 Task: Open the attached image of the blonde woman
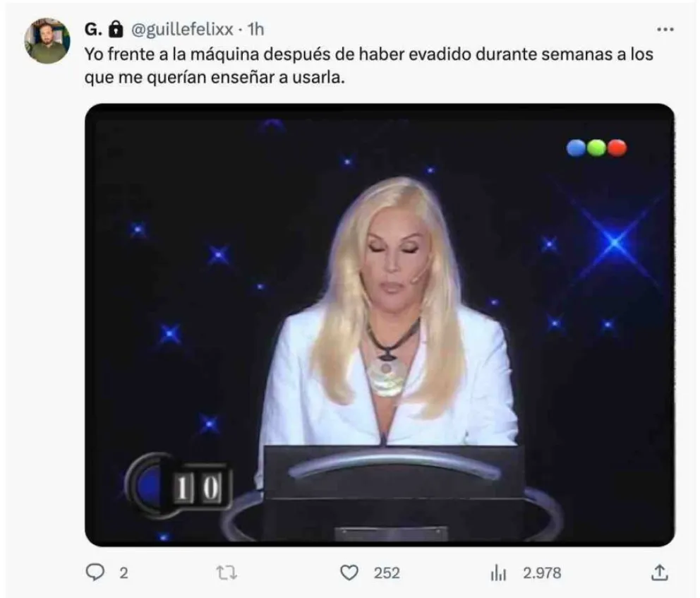(380, 325)
